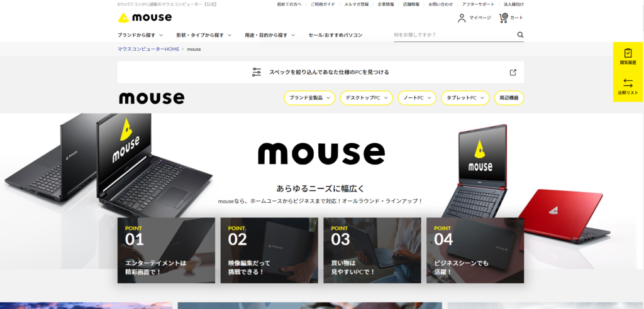This screenshot has width=644, height=309.
Task: Open ご利用ガイド link
Action: tap(323, 4)
